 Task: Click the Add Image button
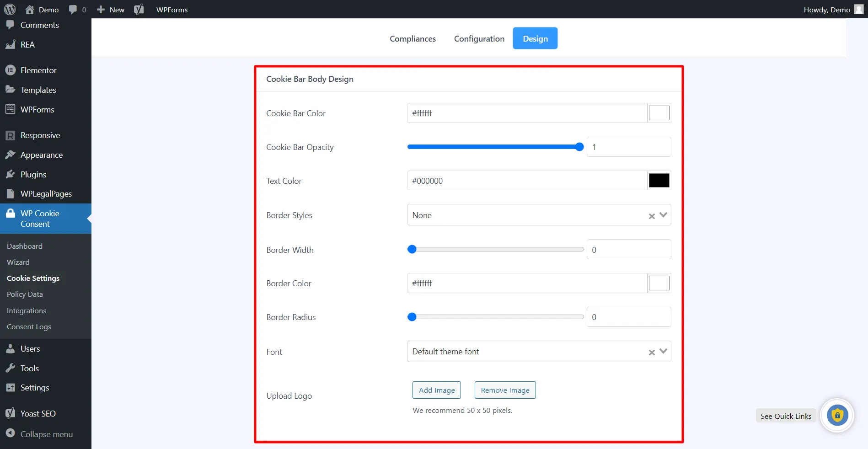pyautogui.click(x=437, y=390)
